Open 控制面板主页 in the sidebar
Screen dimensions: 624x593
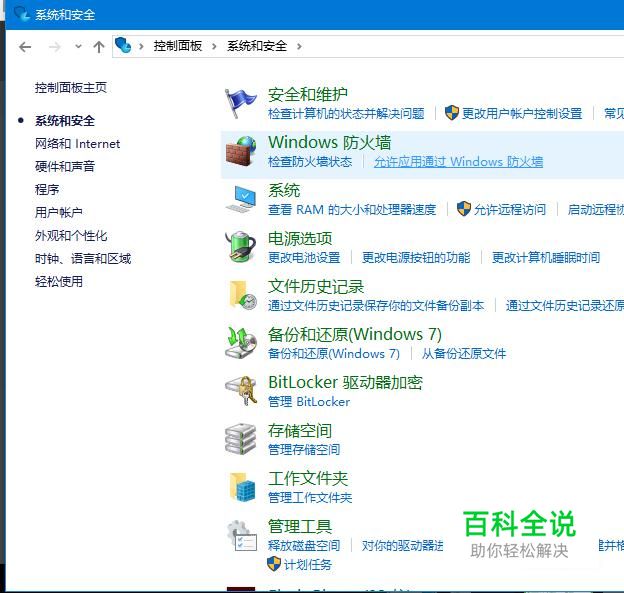point(71,88)
